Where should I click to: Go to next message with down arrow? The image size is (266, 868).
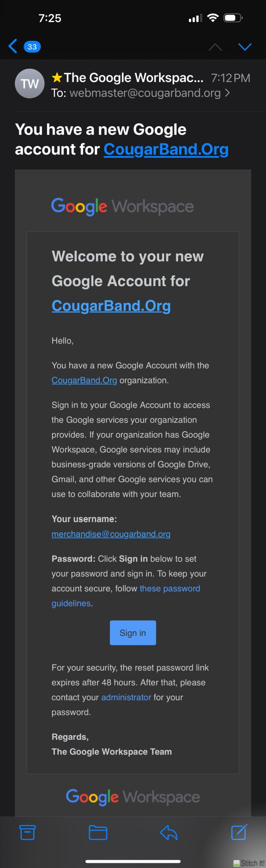click(245, 47)
